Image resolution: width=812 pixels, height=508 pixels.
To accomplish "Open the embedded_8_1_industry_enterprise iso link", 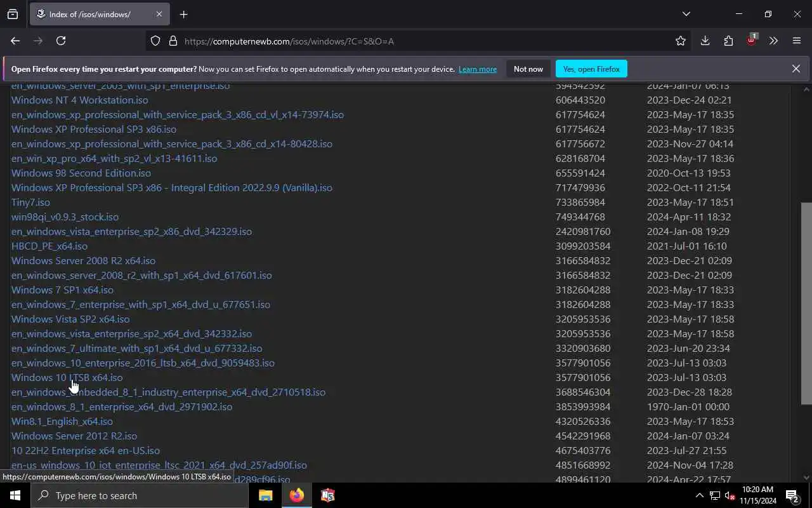I will tap(168, 392).
